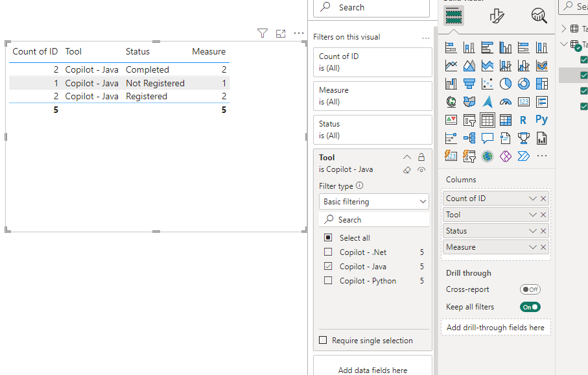Screen dimensions: 588x375
Task: Open the Filter type dropdown
Action: (374, 202)
